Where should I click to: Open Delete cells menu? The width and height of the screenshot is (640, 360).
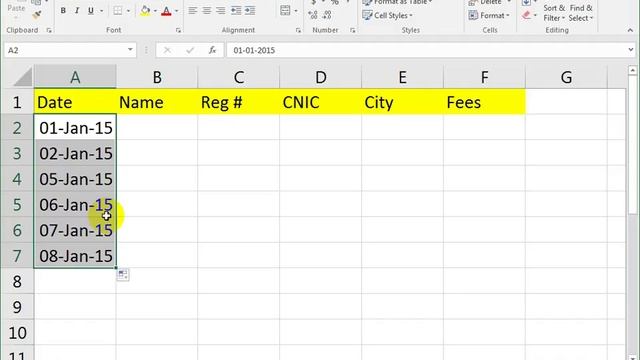coord(489,2)
